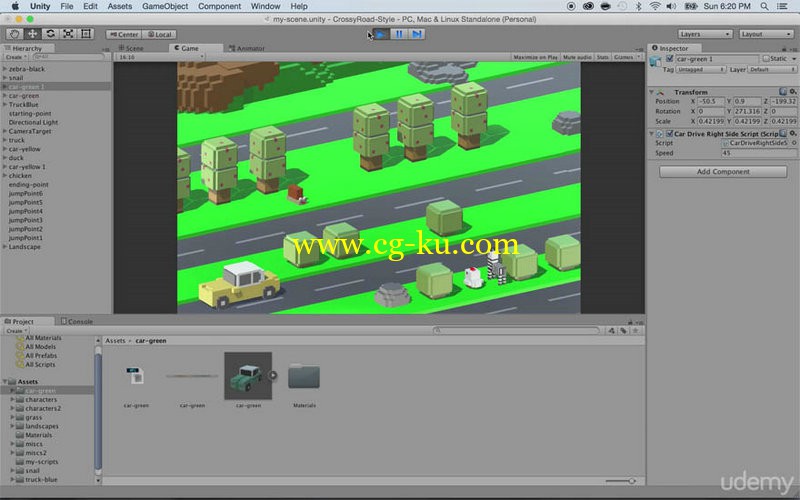Screen dimensions: 800x500
Task: Start Play mode with Play button
Action: pyautogui.click(x=381, y=34)
